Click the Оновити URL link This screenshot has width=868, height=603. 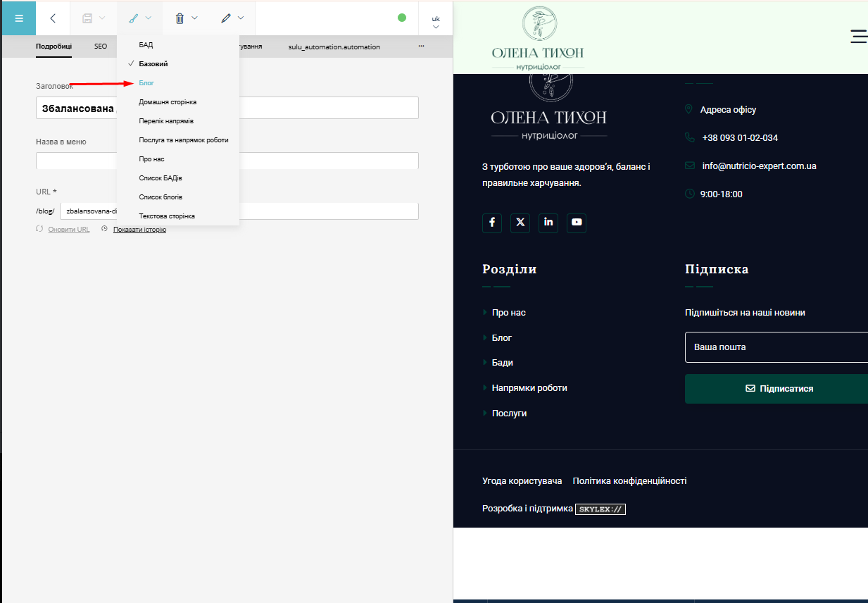(x=68, y=230)
